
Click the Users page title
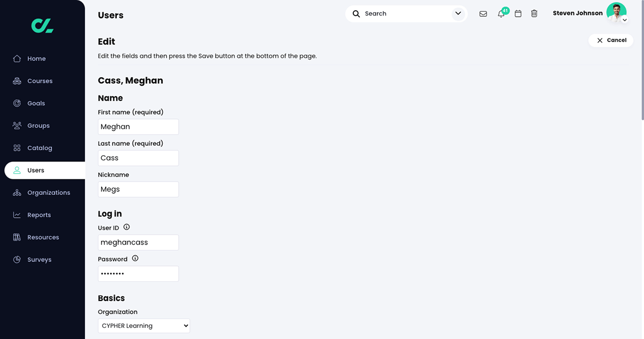[x=111, y=15]
